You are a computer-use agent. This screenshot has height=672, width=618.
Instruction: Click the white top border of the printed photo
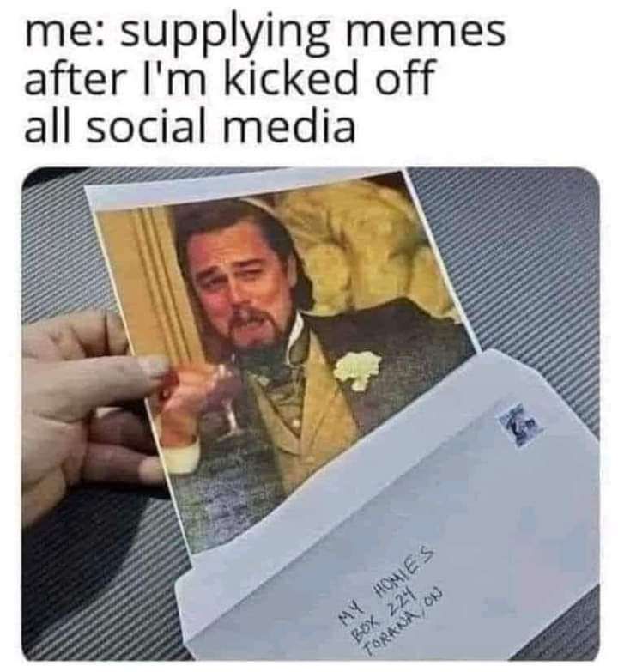point(245,189)
